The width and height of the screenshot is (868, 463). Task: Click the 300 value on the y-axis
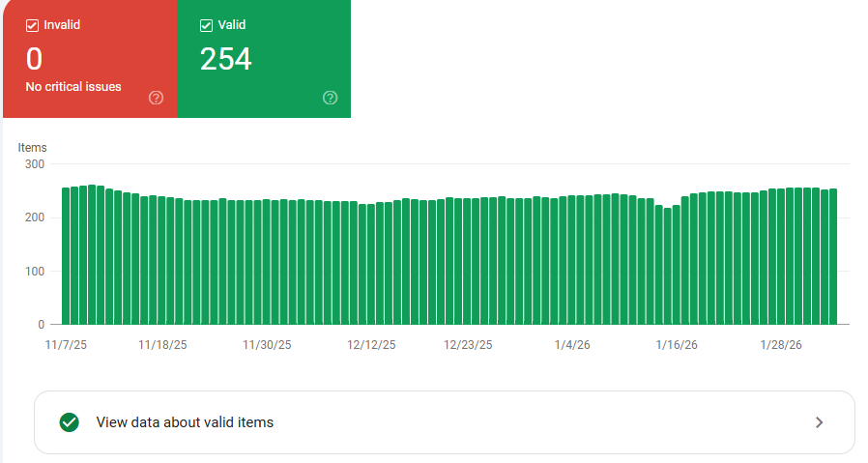pos(35,164)
